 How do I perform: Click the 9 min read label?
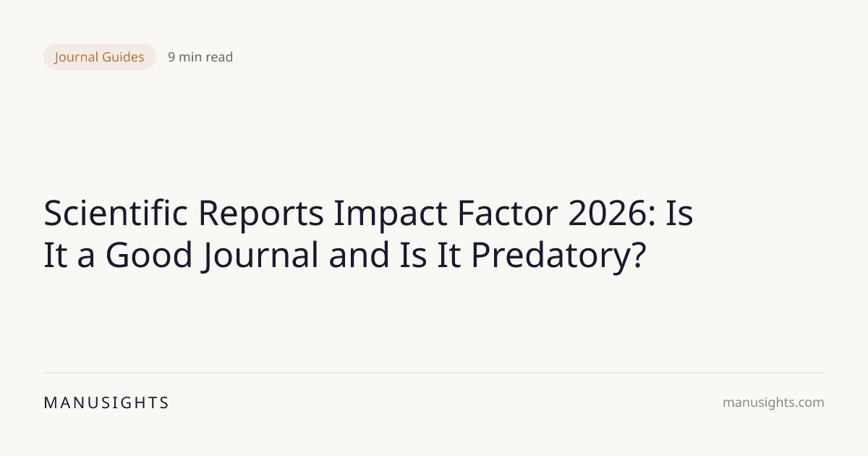tap(200, 56)
